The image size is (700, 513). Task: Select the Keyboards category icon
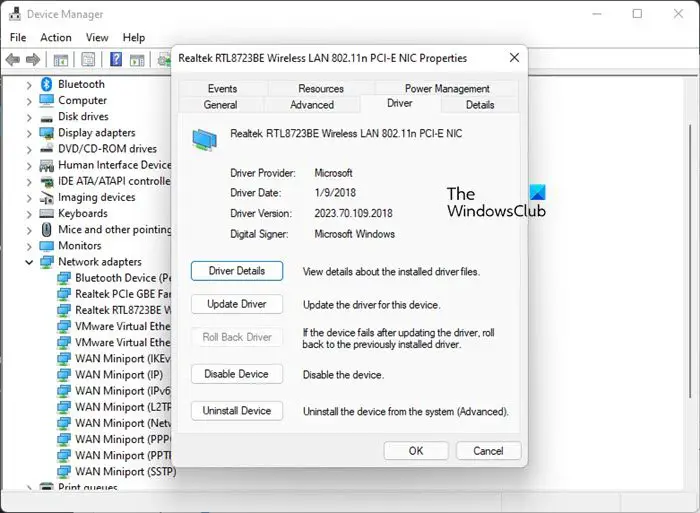[46, 213]
